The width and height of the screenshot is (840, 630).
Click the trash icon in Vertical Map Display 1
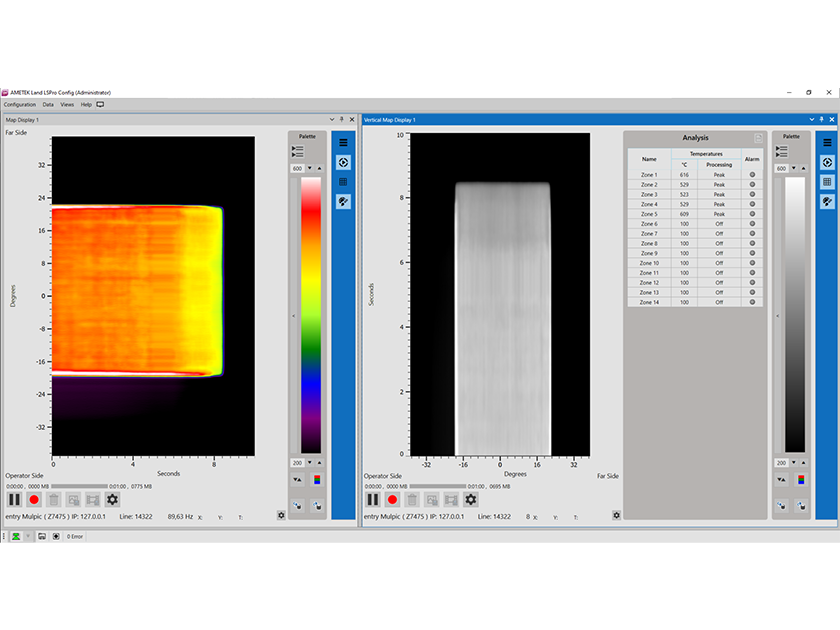point(413,500)
